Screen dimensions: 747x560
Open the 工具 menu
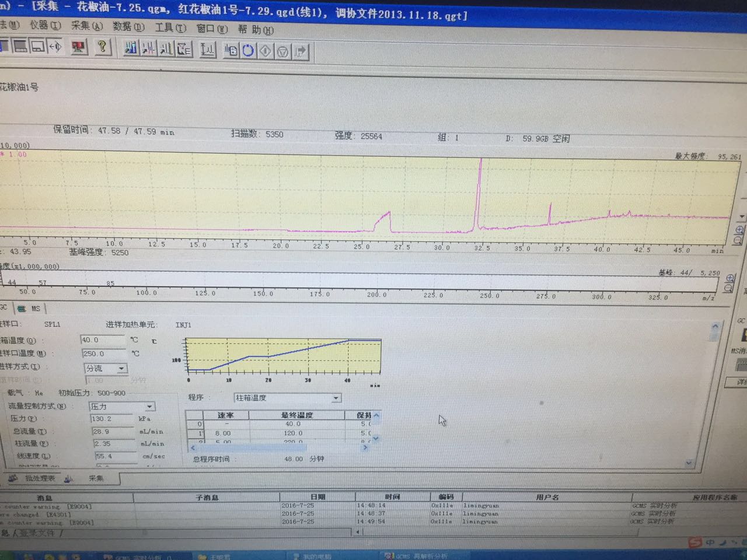click(x=170, y=27)
